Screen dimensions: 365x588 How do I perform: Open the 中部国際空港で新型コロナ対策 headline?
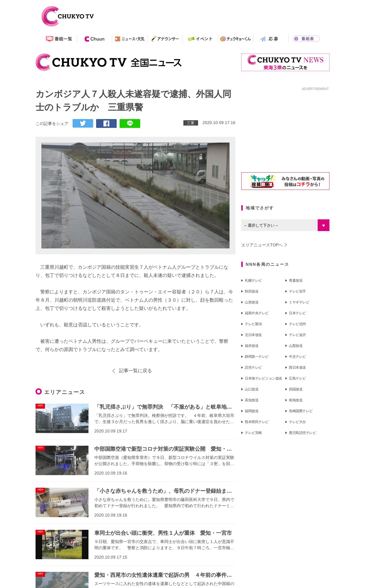click(163, 449)
